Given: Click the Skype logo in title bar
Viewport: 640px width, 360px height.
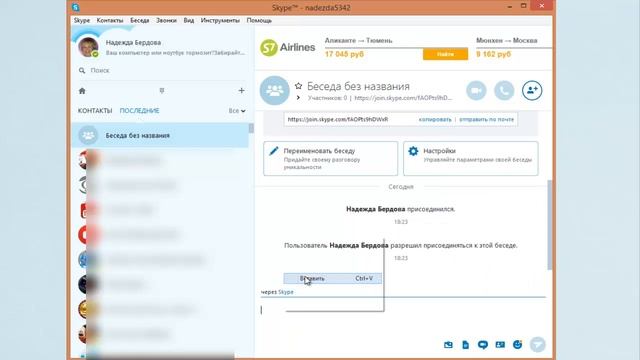Looking at the screenshot, I should [x=76, y=7].
